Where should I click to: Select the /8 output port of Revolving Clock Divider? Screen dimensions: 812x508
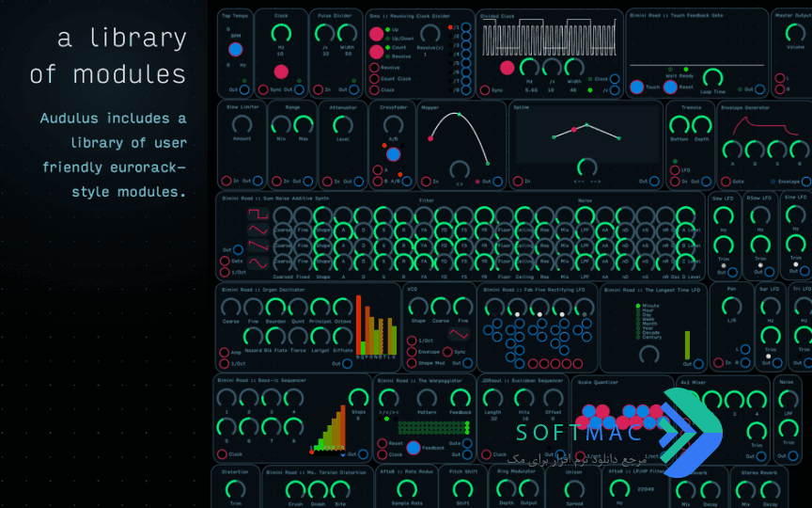coord(466,90)
